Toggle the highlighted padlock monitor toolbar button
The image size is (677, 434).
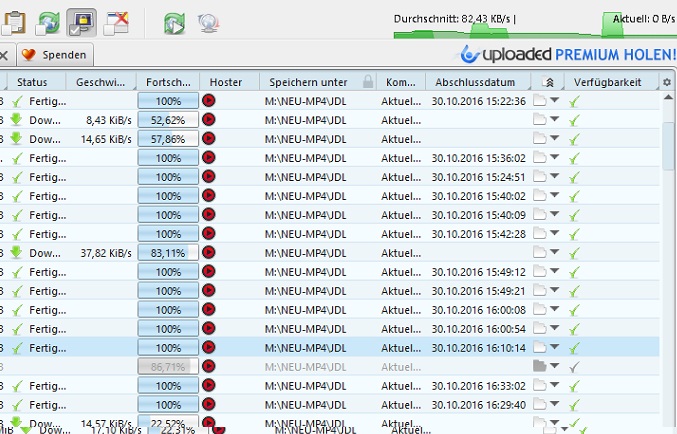coord(81,22)
